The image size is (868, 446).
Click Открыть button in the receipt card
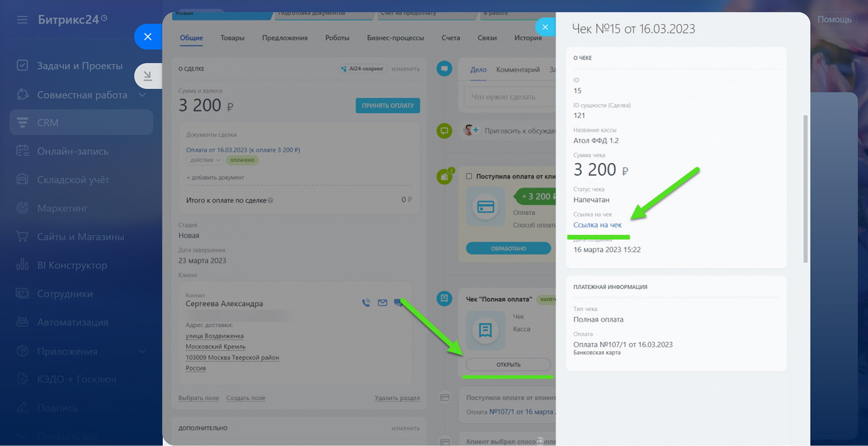[509, 365]
